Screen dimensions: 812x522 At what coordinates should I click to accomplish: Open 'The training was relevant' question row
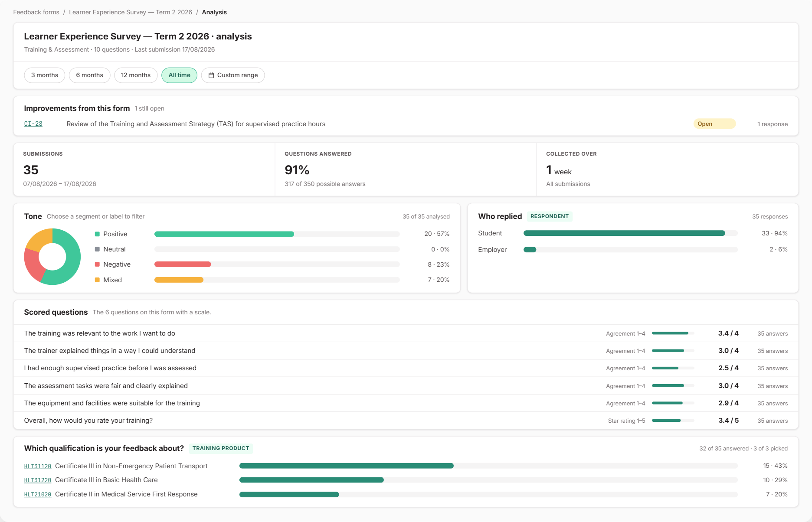pyautogui.click(x=406, y=333)
